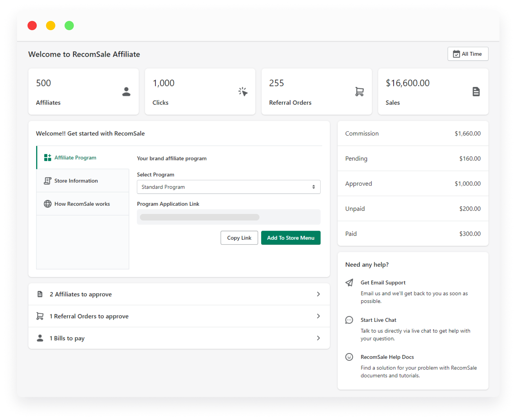The height and width of the screenshot is (420, 516).
Task: Open Start Live Chat link
Action: tap(378, 320)
